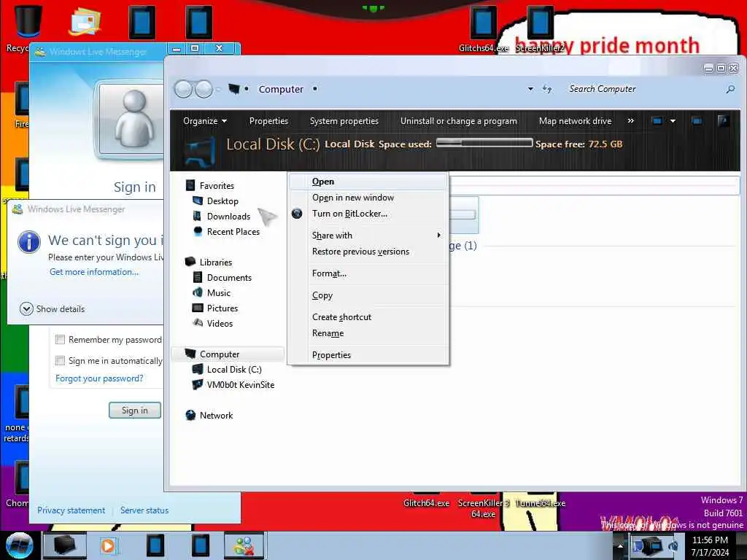Select VM0b0t KevinSite in navigation tree
747x560 pixels.
tap(233, 385)
